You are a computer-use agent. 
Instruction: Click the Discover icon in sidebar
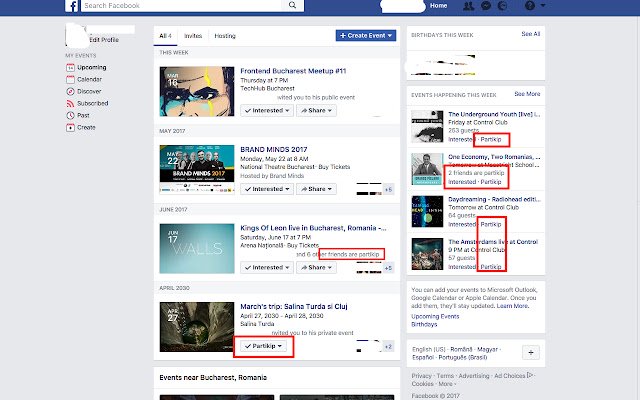70,91
